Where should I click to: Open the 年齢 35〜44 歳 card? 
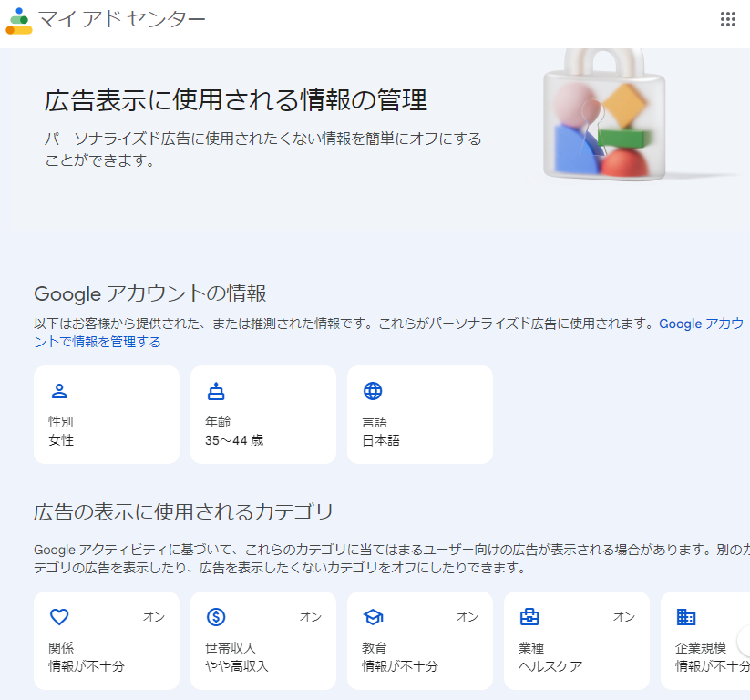click(x=263, y=415)
